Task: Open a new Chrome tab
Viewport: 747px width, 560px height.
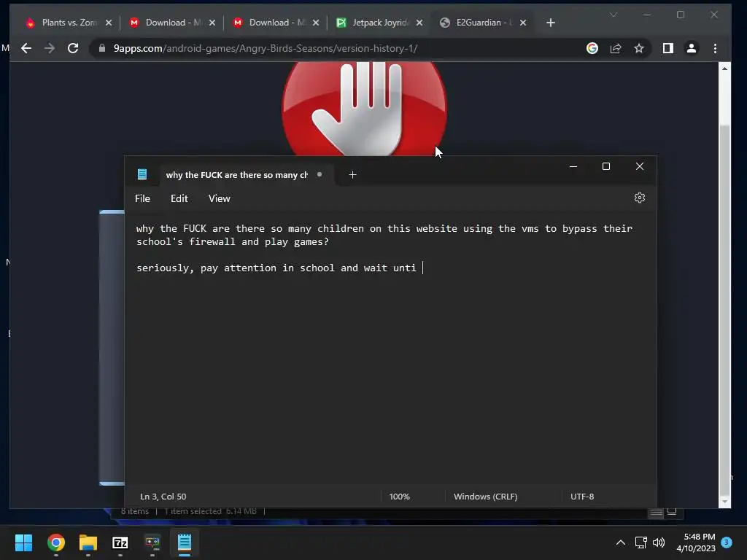Action: 551,23
